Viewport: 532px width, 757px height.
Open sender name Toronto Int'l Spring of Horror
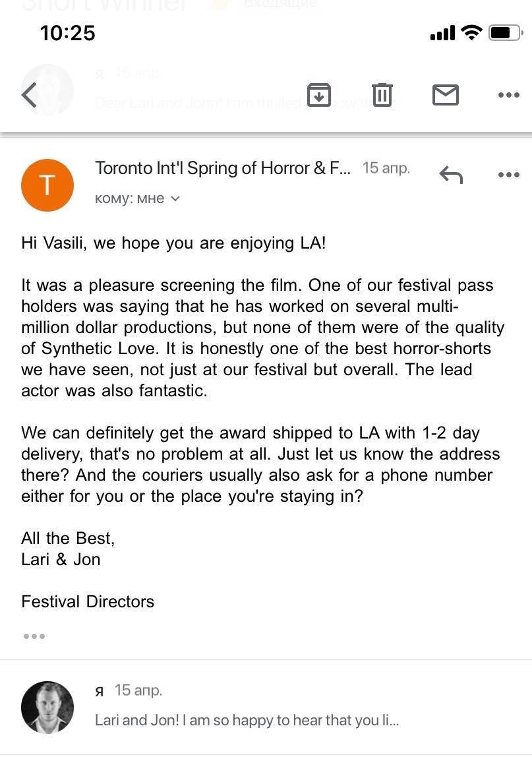[x=223, y=168]
